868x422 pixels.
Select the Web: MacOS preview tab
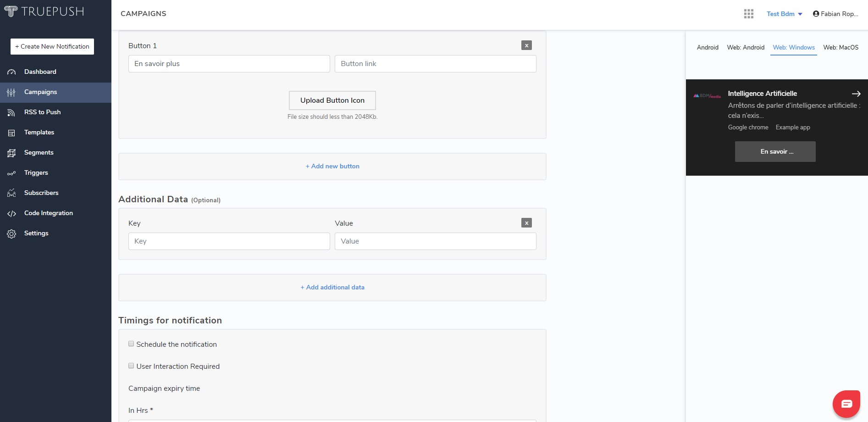pyautogui.click(x=841, y=47)
